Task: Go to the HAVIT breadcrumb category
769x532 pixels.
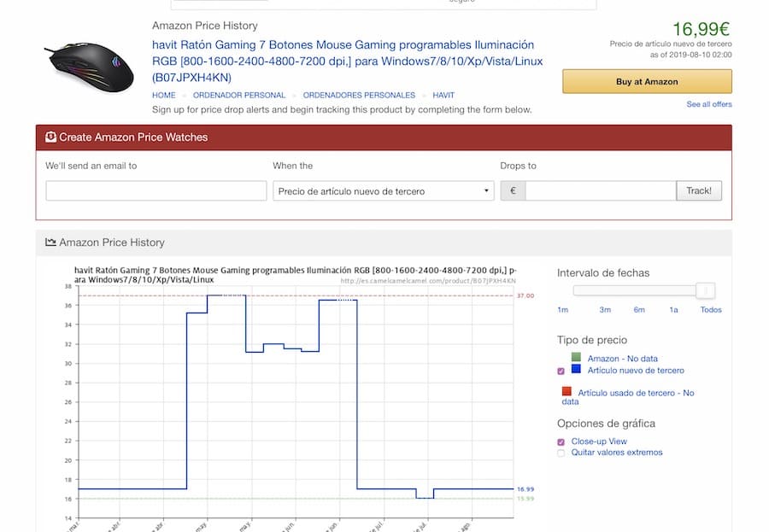Action: [x=443, y=96]
